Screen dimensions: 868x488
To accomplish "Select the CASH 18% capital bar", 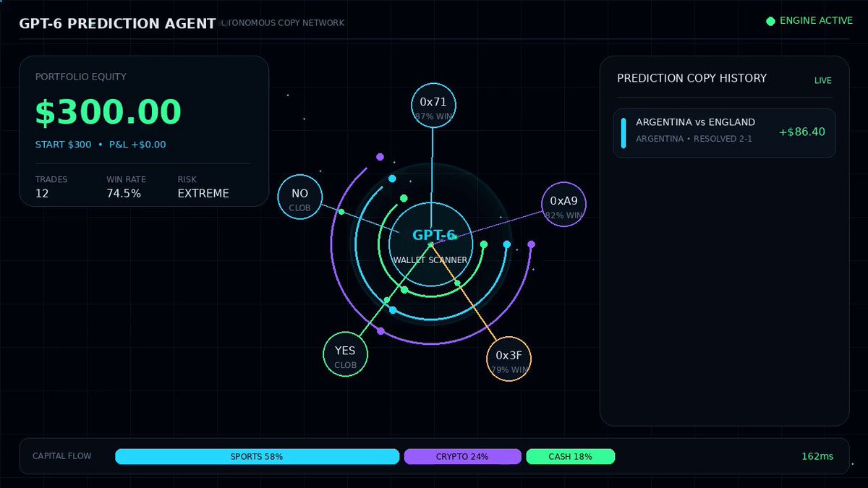I will click(x=570, y=457).
